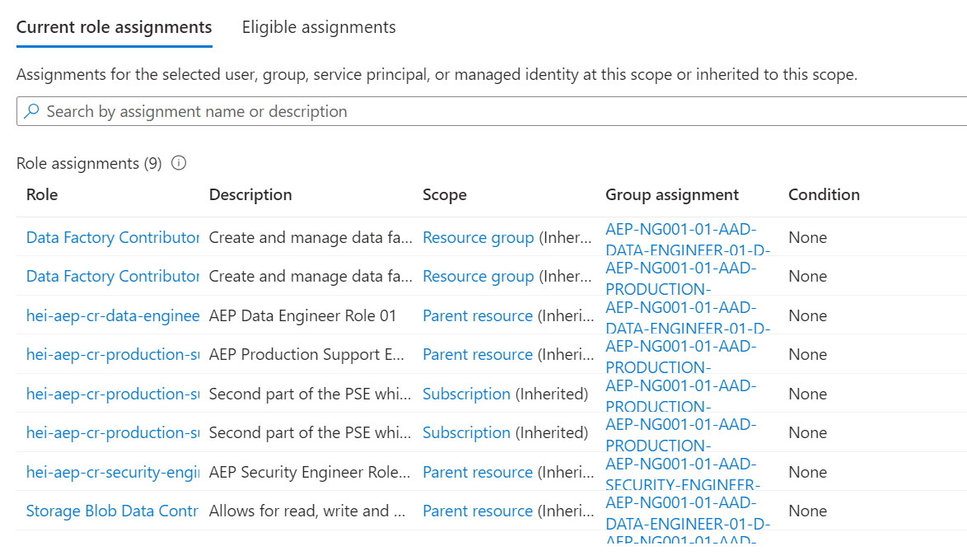Click the Scope column header
Viewport: 967px width, 560px height.
pos(444,194)
